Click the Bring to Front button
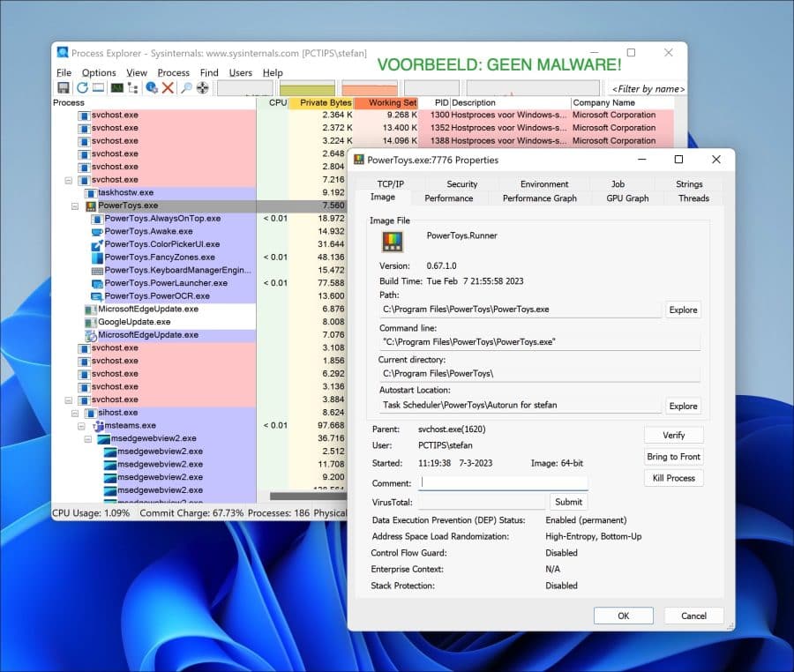The width and height of the screenshot is (794, 672). 673,457
